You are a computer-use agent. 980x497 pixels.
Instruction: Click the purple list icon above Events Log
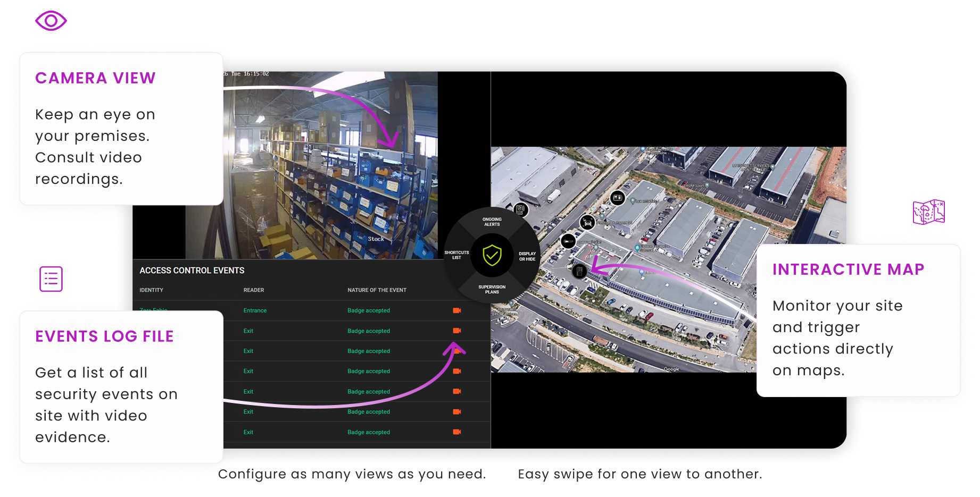(51, 279)
